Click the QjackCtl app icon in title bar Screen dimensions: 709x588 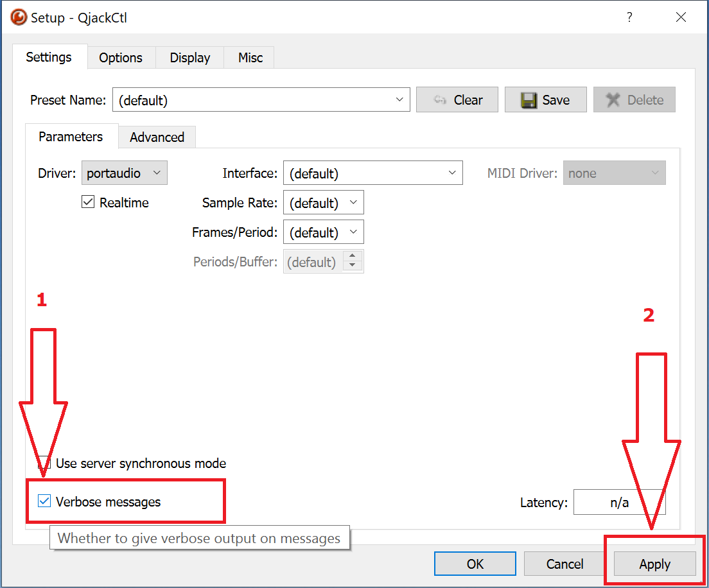click(x=19, y=17)
